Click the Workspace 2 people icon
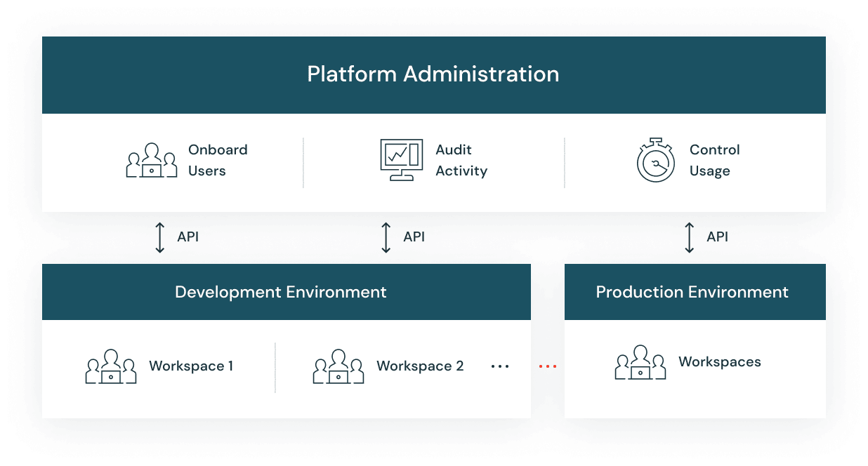The image size is (868, 466). click(x=338, y=366)
